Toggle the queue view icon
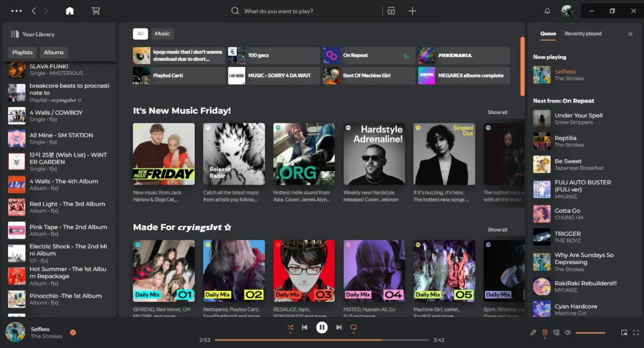 545,332
